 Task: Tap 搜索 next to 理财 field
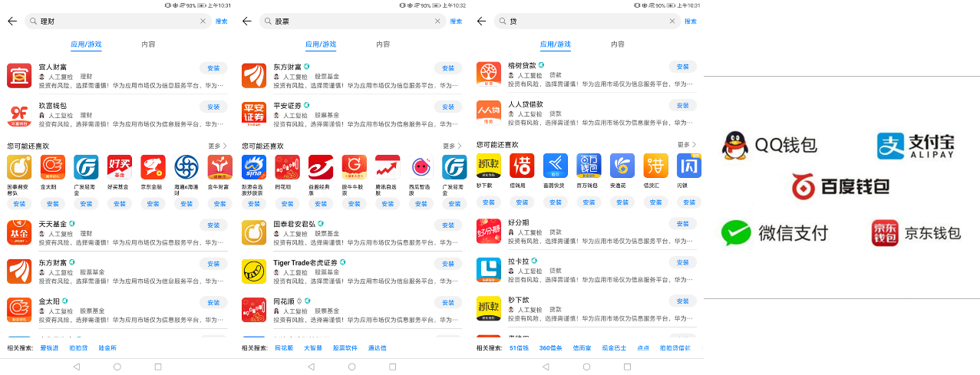click(221, 21)
